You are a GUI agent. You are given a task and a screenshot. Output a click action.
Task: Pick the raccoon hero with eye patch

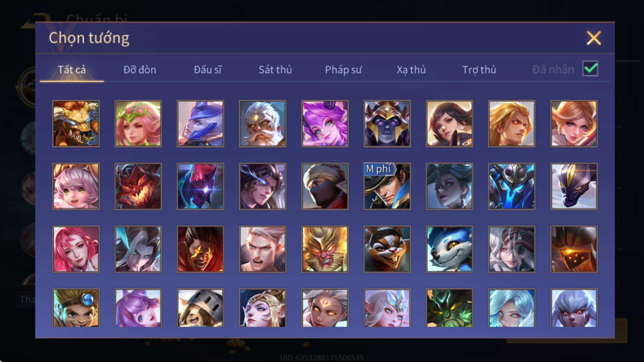(387, 249)
